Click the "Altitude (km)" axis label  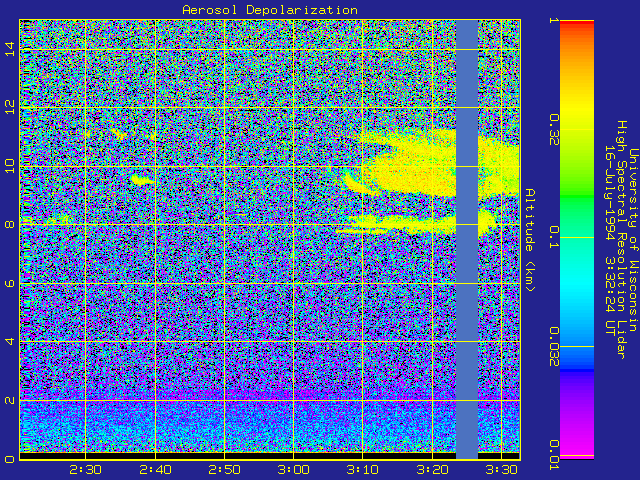529,240
